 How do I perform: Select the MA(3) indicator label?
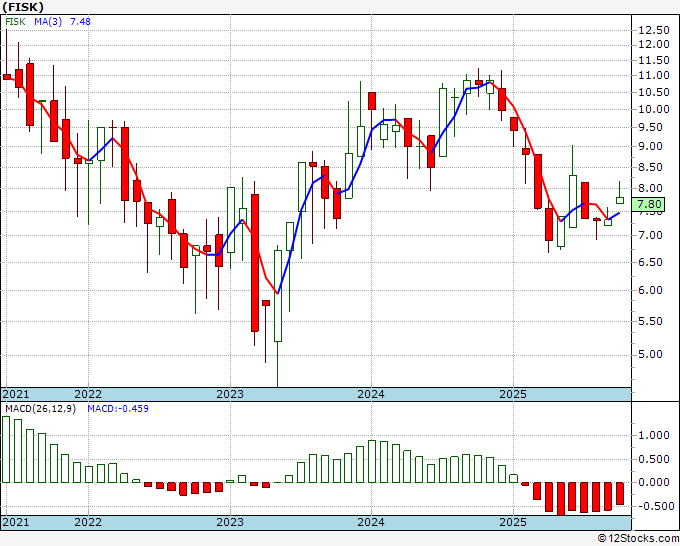(48, 21)
